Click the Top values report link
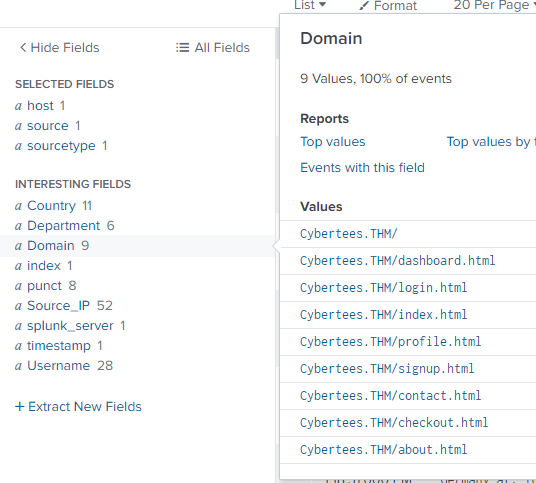The height and width of the screenshot is (483, 536). click(333, 142)
